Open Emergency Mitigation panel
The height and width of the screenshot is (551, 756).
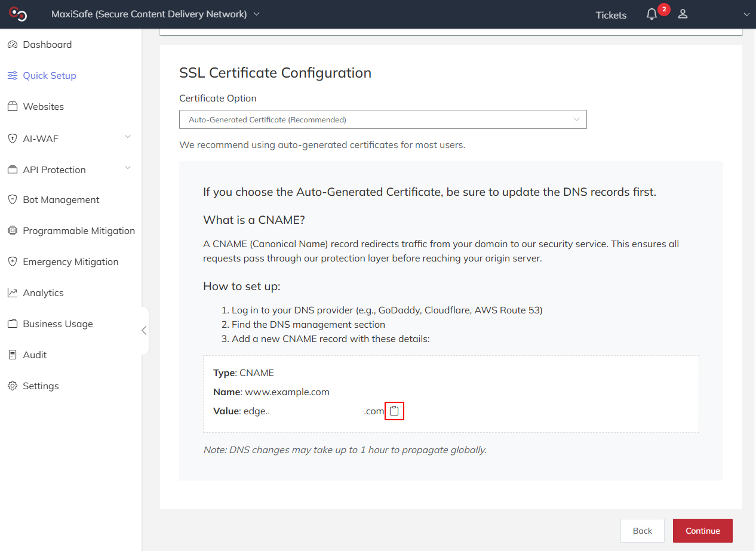point(70,261)
